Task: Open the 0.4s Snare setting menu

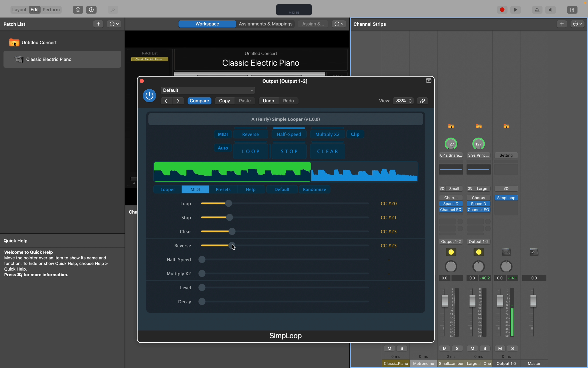Action: (x=451, y=155)
